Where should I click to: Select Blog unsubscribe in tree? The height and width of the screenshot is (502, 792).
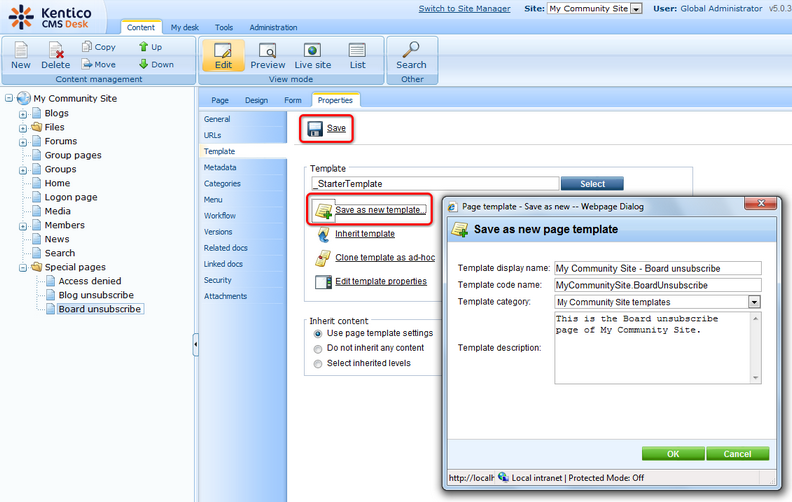pos(96,295)
